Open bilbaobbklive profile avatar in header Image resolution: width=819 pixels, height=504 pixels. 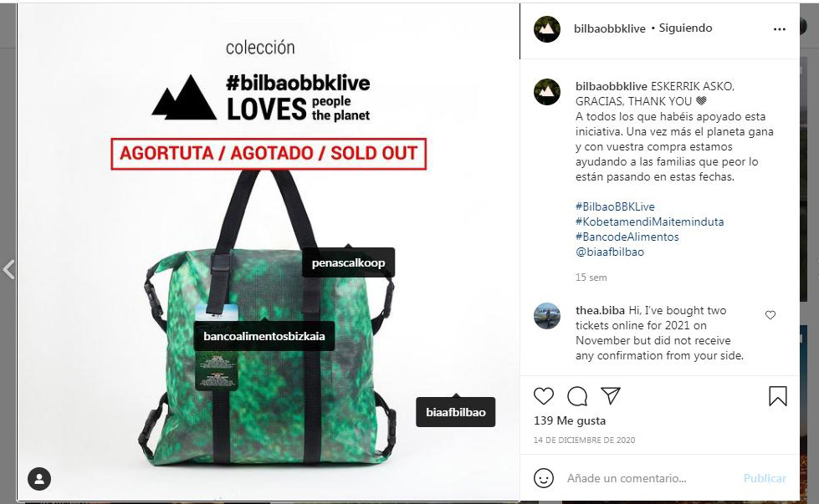click(547, 28)
